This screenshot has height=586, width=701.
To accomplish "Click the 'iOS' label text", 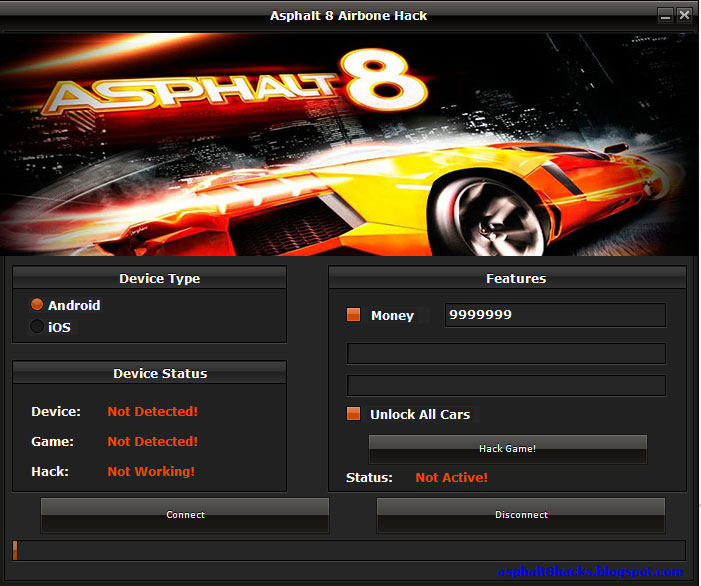I will click(59, 327).
